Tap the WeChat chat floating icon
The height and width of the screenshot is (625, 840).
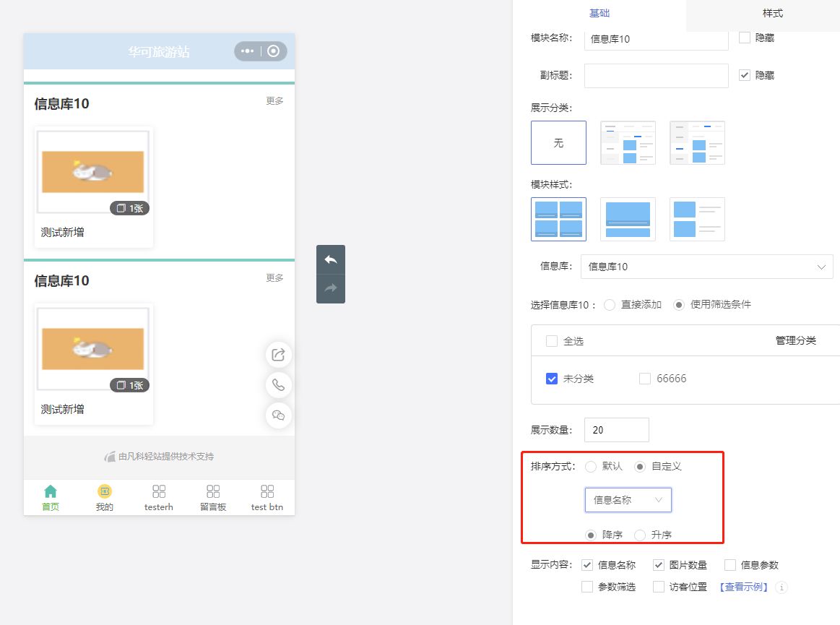pyautogui.click(x=279, y=415)
